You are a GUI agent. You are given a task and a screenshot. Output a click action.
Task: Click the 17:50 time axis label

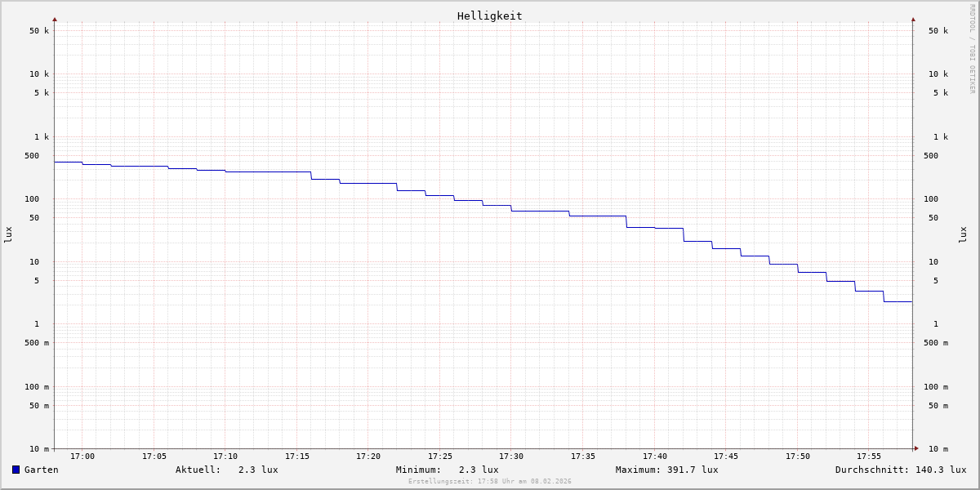pyautogui.click(x=798, y=457)
